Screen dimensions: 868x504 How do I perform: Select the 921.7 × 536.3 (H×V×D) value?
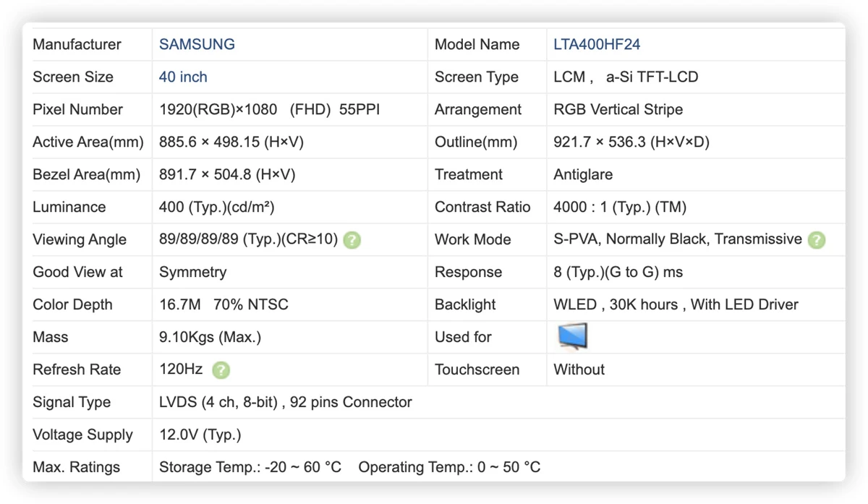631,142
